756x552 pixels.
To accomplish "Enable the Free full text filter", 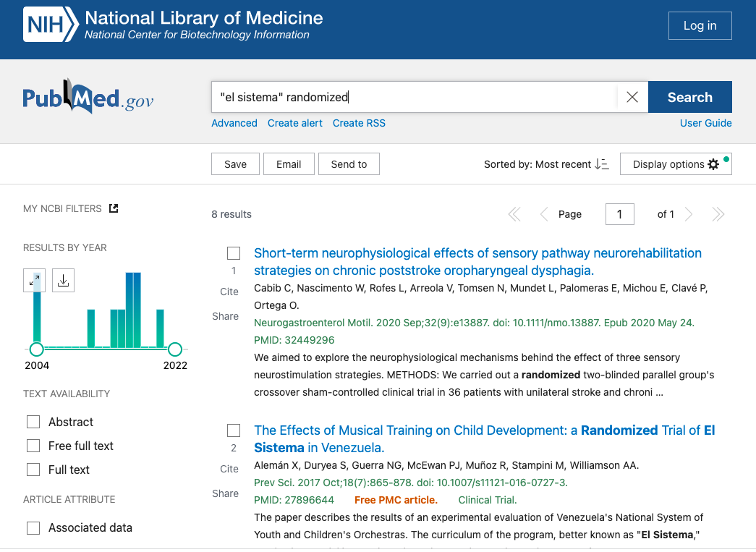I will [33, 446].
